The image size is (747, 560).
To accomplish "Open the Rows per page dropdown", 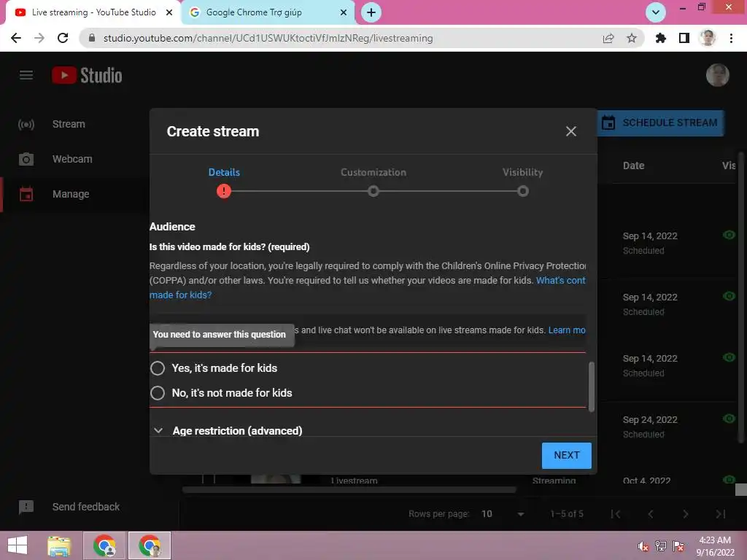I will pyautogui.click(x=503, y=514).
